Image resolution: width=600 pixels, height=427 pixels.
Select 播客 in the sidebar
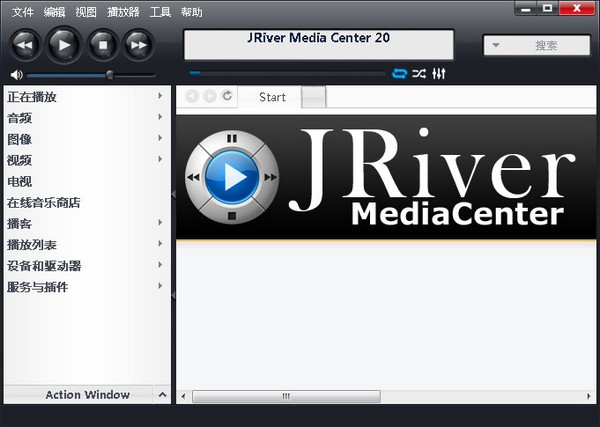(x=19, y=224)
